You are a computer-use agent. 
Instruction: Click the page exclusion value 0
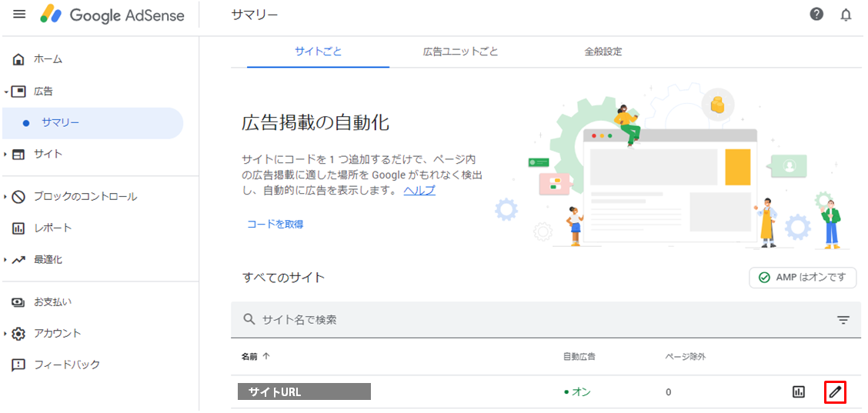[x=669, y=392]
